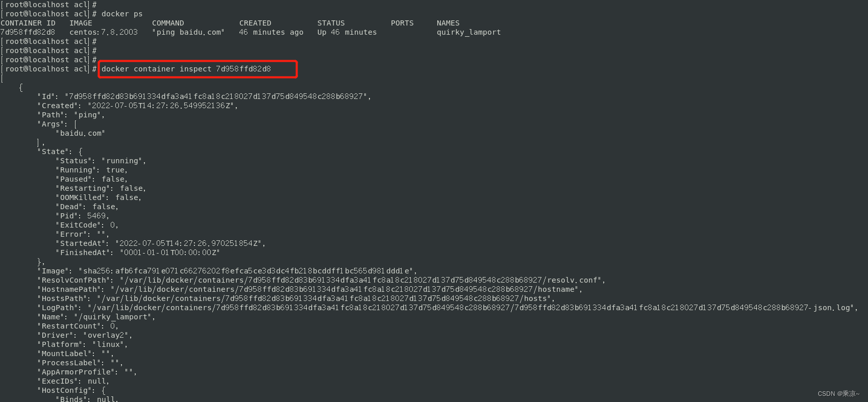868x402 pixels.
Task: Click the "Image" sha256 hash line
Action: (227, 271)
